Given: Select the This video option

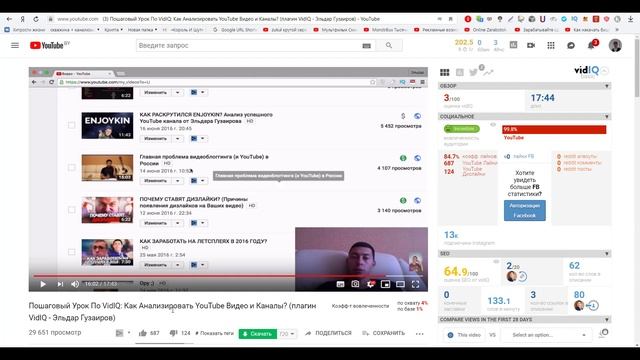Looking at the screenshot, I should [464, 335].
